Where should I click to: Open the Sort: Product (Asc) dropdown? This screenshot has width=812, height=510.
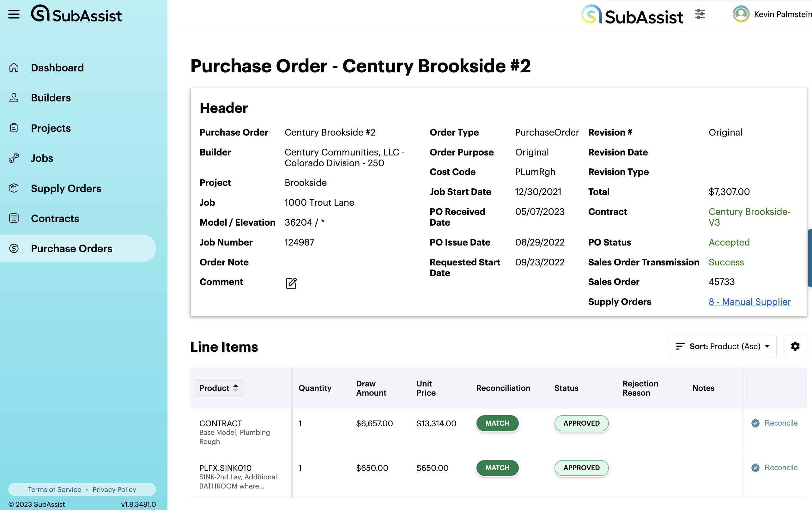click(x=722, y=346)
